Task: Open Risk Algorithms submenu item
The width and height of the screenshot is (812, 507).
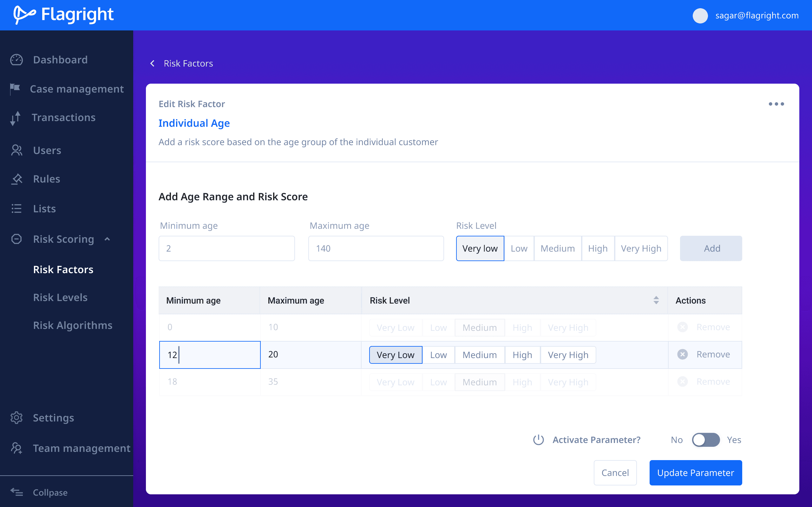Action: click(x=73, y=325)
